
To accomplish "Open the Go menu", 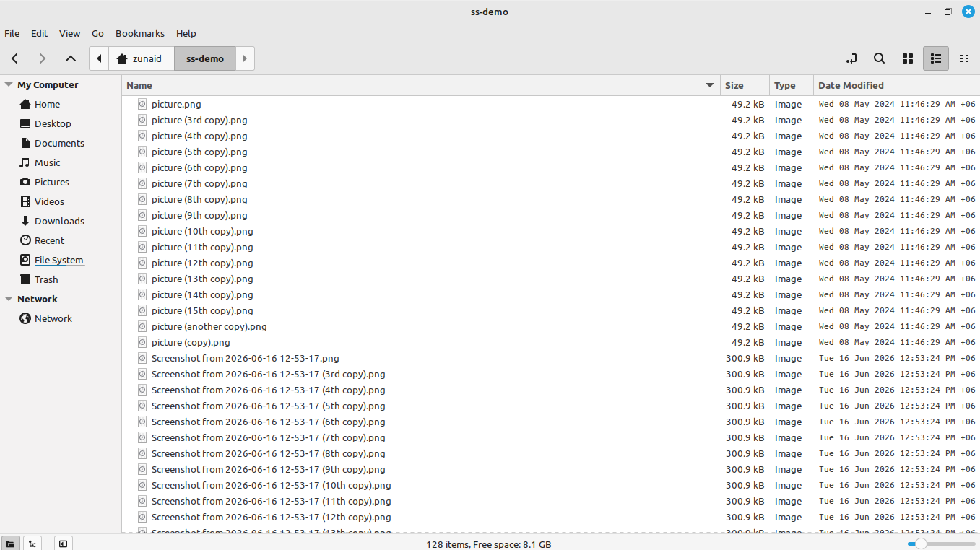I will (97, 33).
